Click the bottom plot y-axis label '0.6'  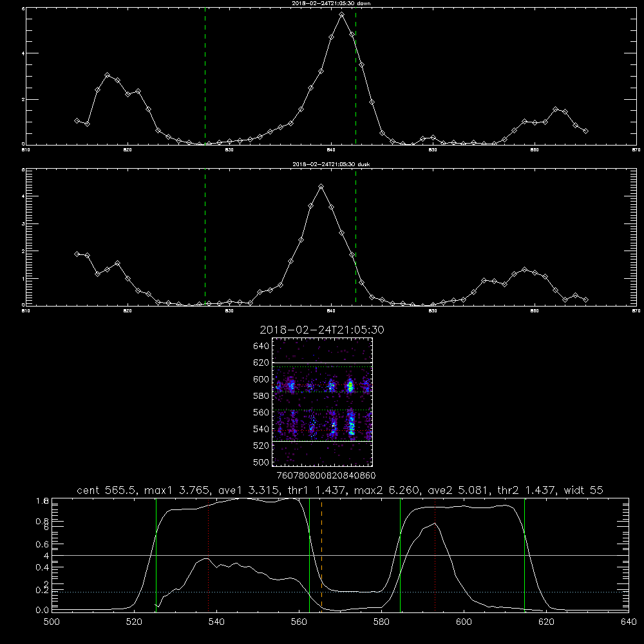41,544
